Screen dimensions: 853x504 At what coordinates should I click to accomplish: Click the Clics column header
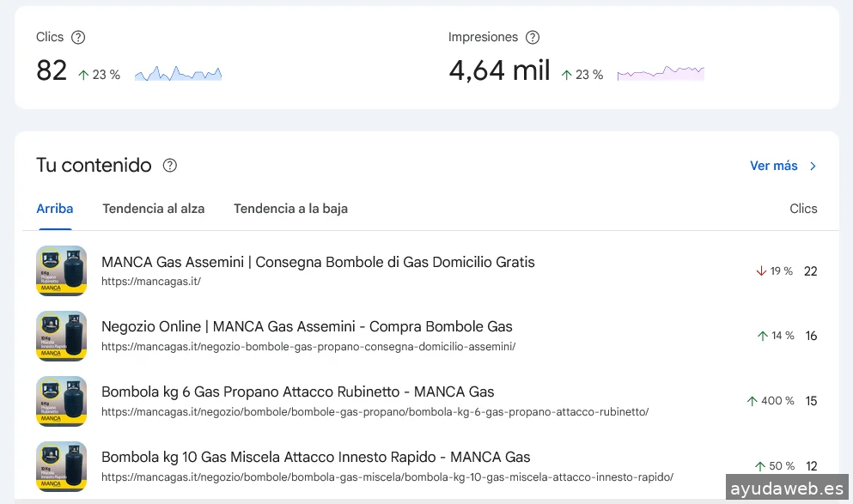click(x=803, y=209)
